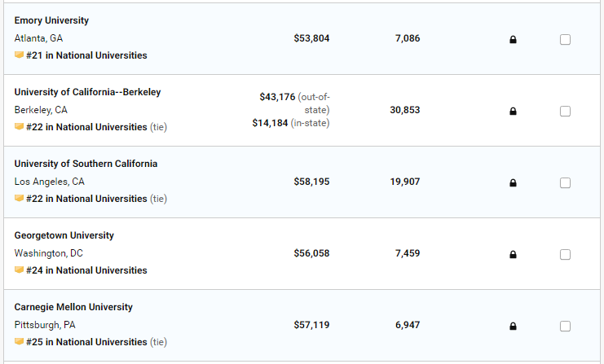Visit the University of Southern California link
Viewport: 604px width, 364px height.
click(86, 164)
